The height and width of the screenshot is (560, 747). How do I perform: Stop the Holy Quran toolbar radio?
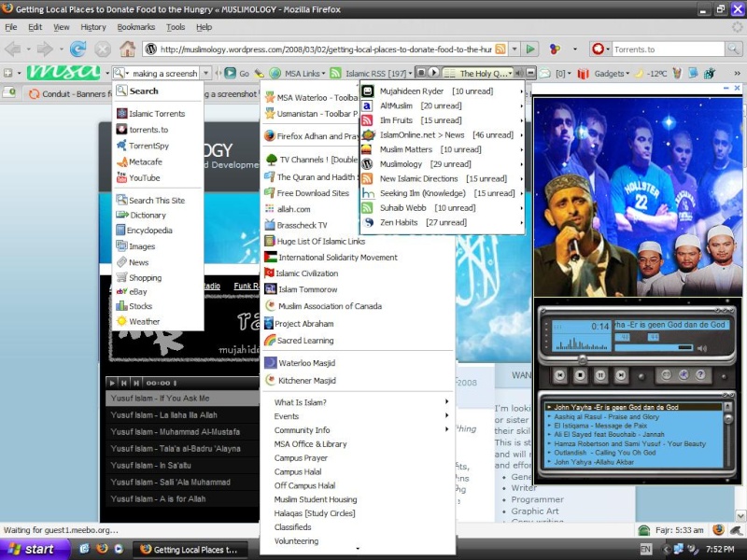(x=421, y=73)
